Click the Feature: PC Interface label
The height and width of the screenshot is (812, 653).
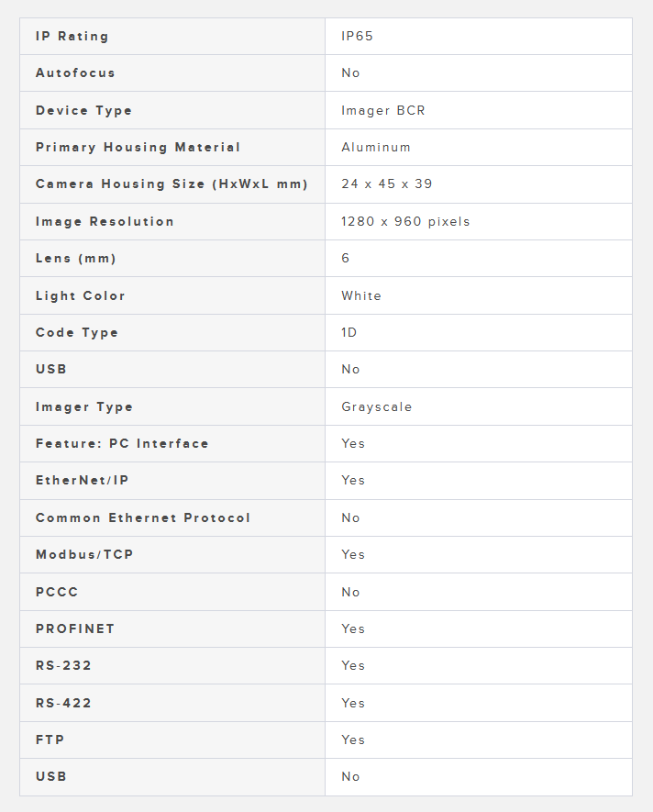tap(122, 444)
